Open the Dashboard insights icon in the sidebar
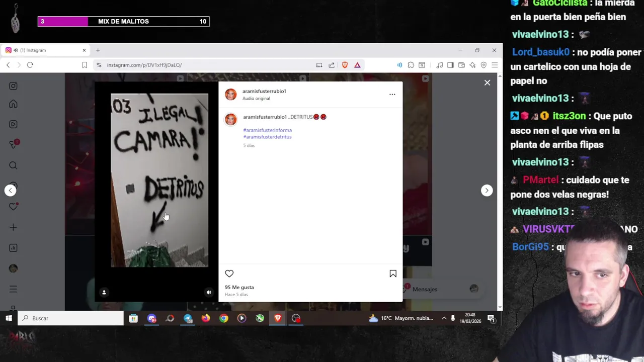 pos(13,248)
